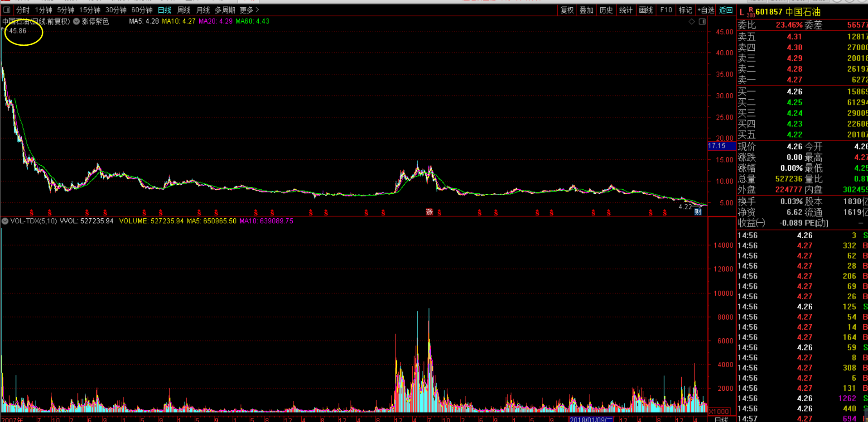Click the 财 finance marker at the chart's end
The width and height of the screenshot is (868, 422).
[x=698, y=212]
